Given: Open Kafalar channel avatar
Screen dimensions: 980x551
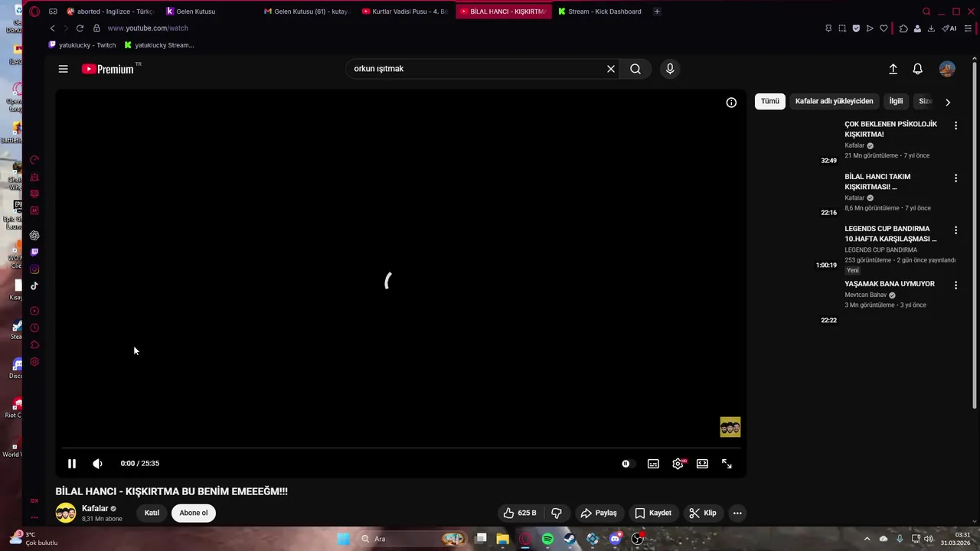Looking at the screenshot, I should 66,513.
